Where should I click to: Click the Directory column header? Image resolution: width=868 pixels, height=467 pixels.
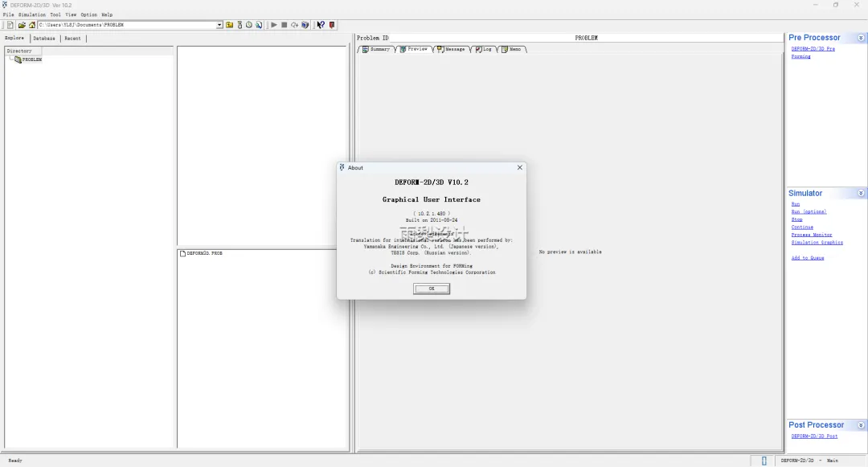tap(23, 51)
